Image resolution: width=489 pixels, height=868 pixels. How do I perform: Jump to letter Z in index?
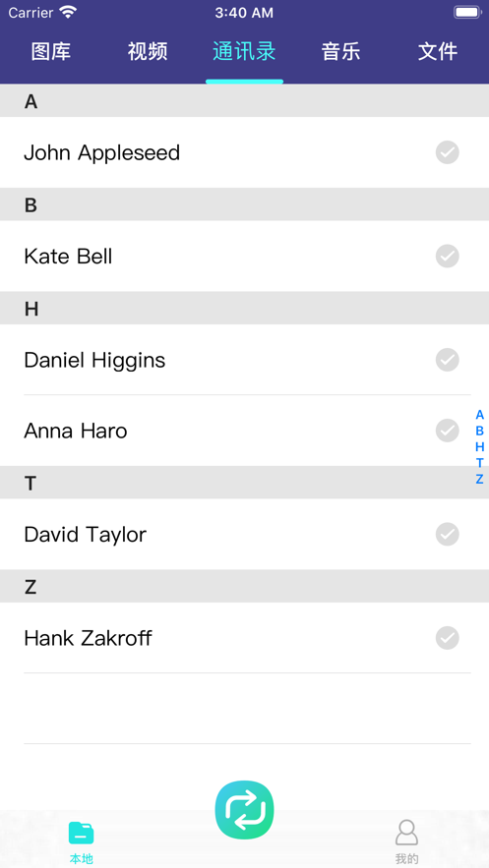[479, 479]
